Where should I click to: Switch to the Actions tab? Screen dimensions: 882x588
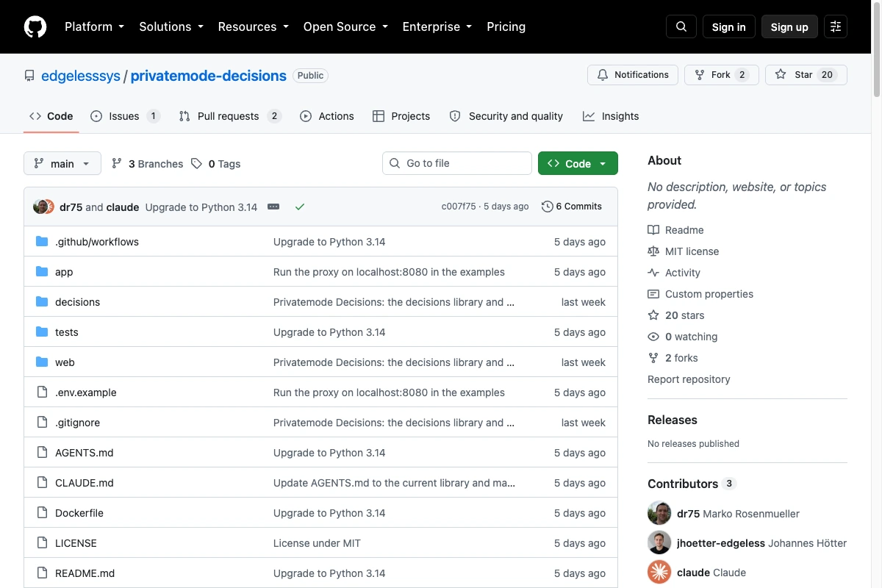pyautogui.click(x=327, y=116)
